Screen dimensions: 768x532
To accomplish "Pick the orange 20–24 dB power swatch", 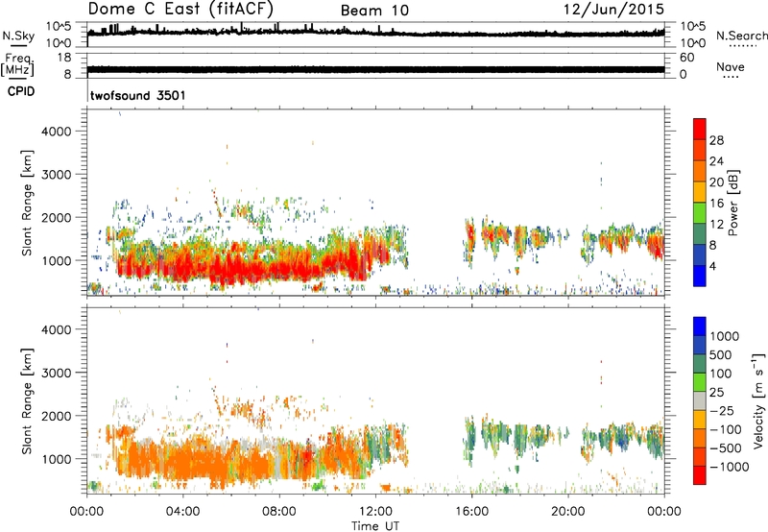I will pyautogui.click(x=700, y=171).
